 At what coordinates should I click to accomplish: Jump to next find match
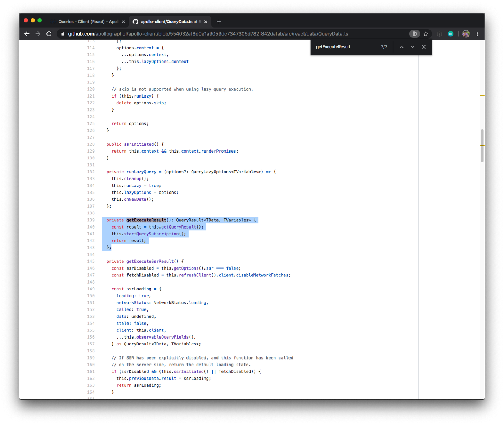tap(413, 47)
